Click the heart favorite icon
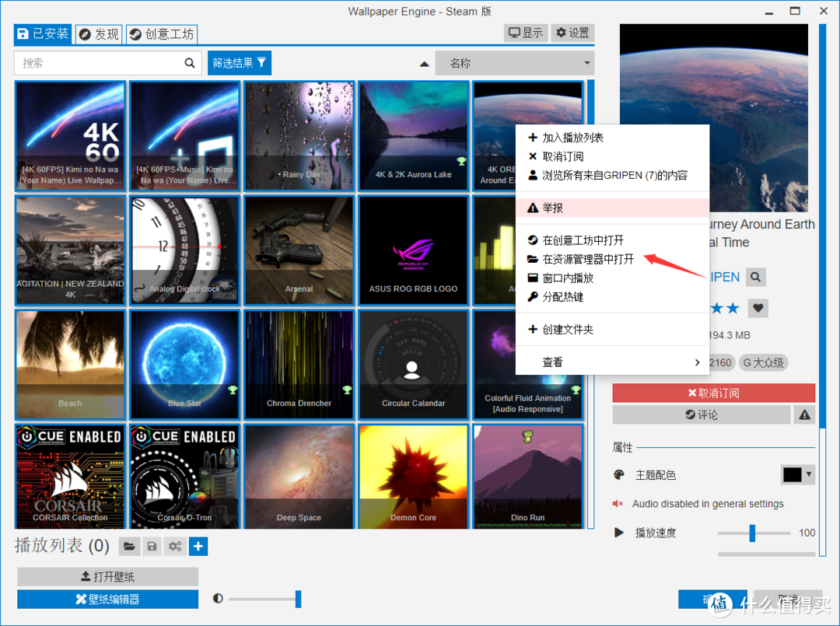840x626 pixels. 758,309
